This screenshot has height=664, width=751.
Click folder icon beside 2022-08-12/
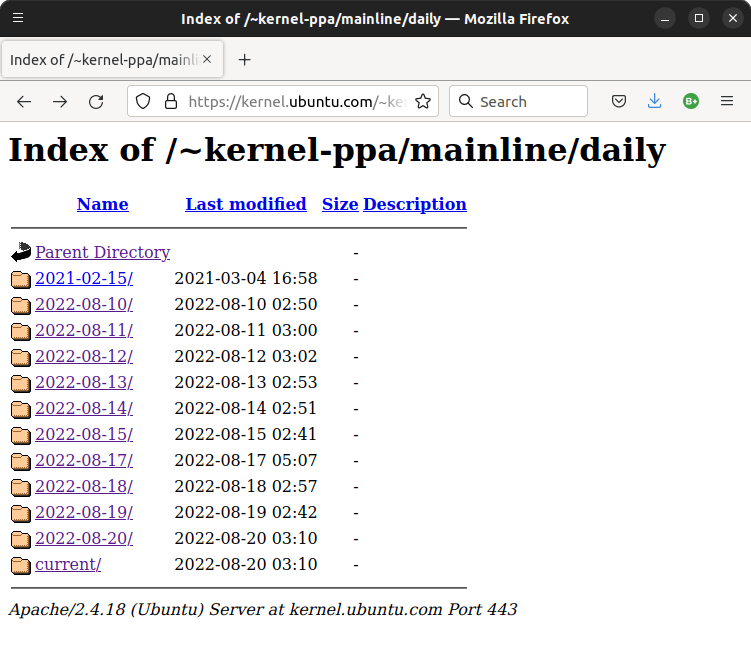(21, 357)
